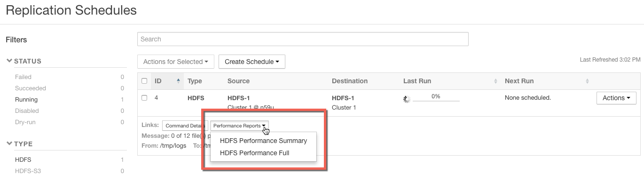Open the row Actions dropdown button
This screenshot has width=644, height=174.
click(x=616, y=98)
